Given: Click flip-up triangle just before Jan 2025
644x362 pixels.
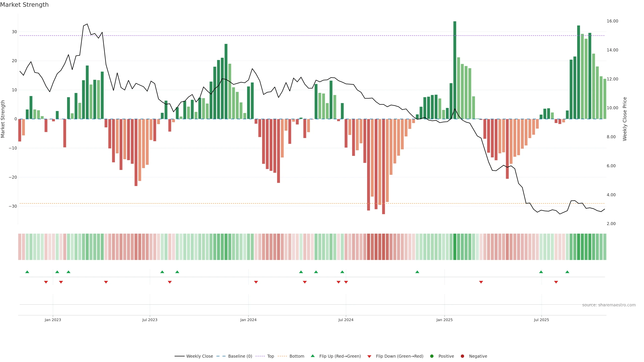Looking at the screenshot, I should 417,272.
